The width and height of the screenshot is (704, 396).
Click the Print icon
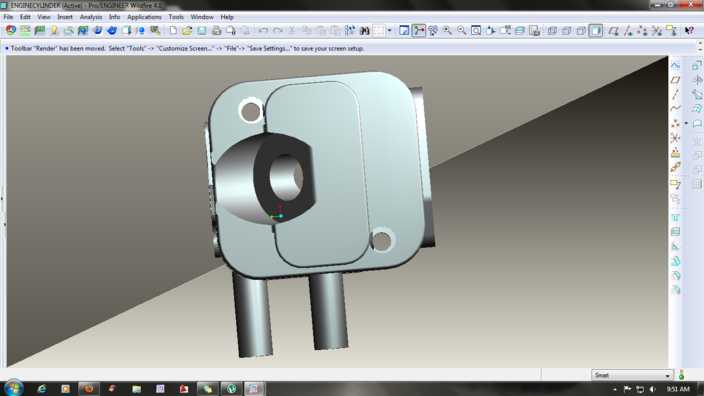coord(216,31)
